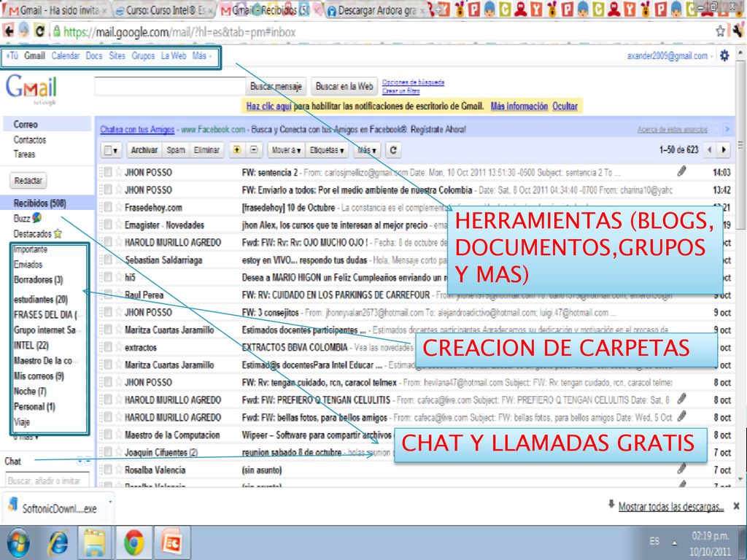747x560 pixels.
Task: Click the Buscar mensaje button
Action: (276, 86)
